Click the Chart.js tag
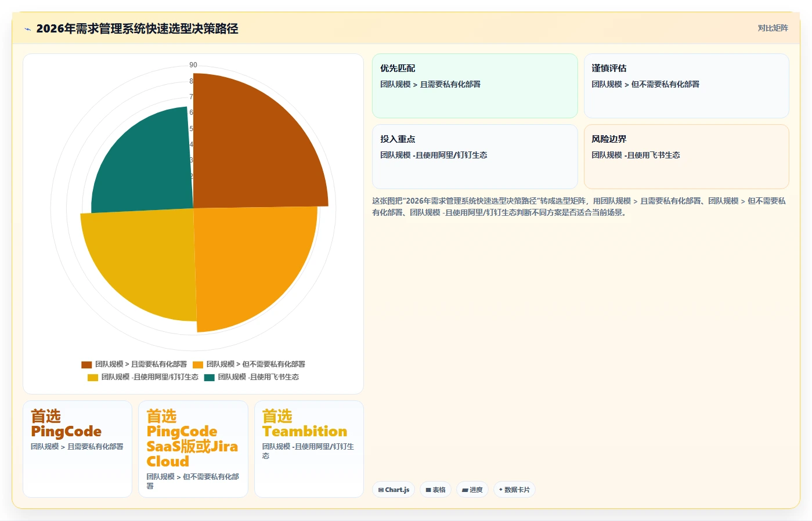Image resolution: width=812 pixels, height=521 pixels. (x=394, y=490)
